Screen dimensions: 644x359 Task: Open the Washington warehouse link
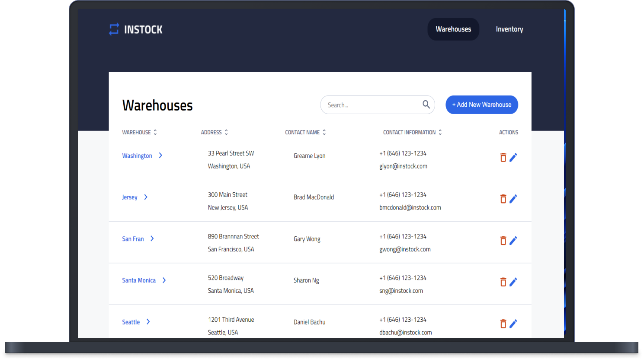(x=137, y=156)
